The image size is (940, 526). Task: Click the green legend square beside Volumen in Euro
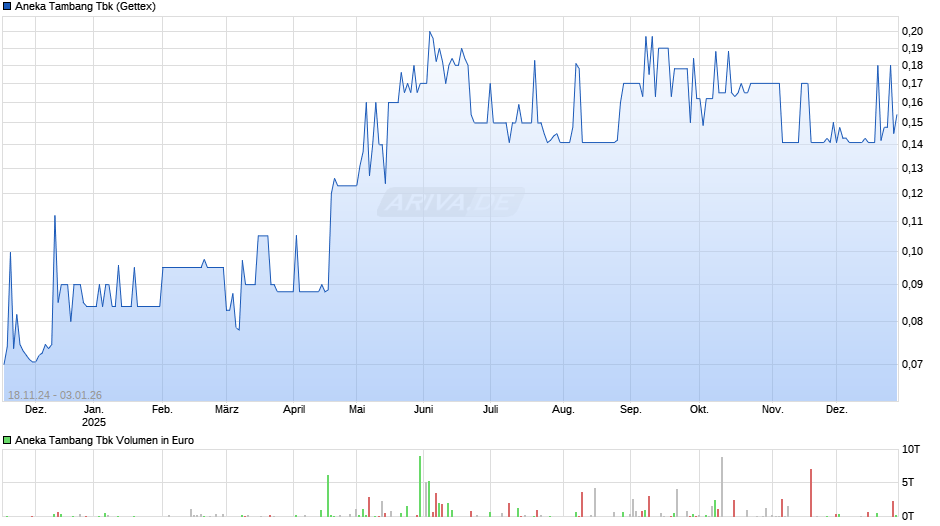point(7,440)
